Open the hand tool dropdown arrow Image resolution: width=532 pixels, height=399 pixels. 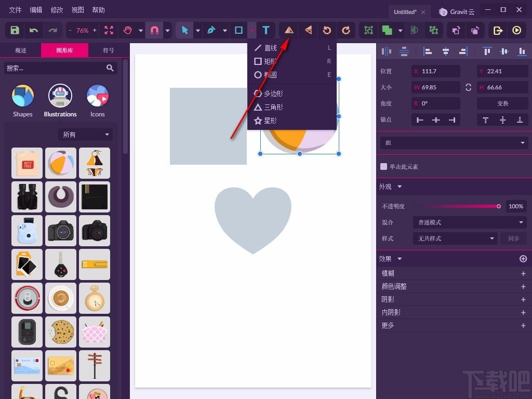(x=141, y=31)
